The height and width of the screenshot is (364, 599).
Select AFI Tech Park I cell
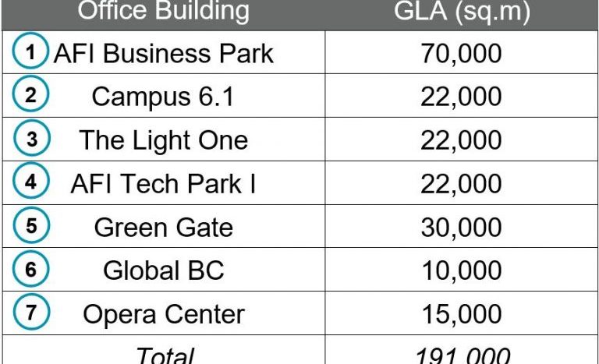[163, 184]
